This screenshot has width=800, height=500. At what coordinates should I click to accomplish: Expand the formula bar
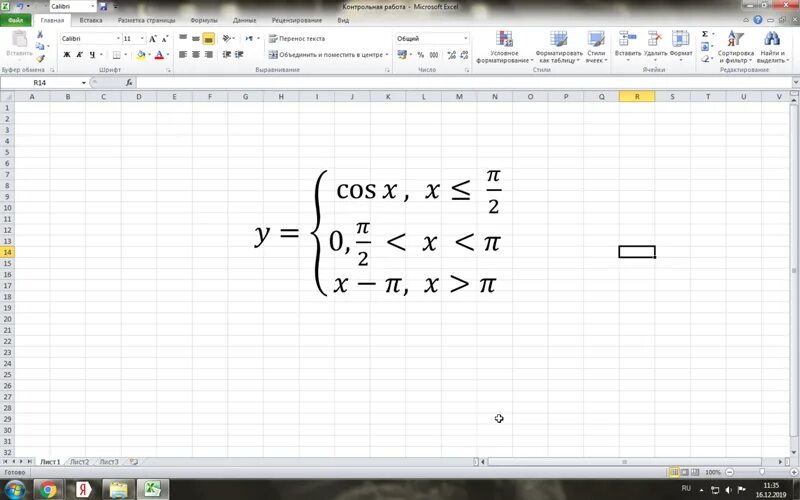point(795,83)
